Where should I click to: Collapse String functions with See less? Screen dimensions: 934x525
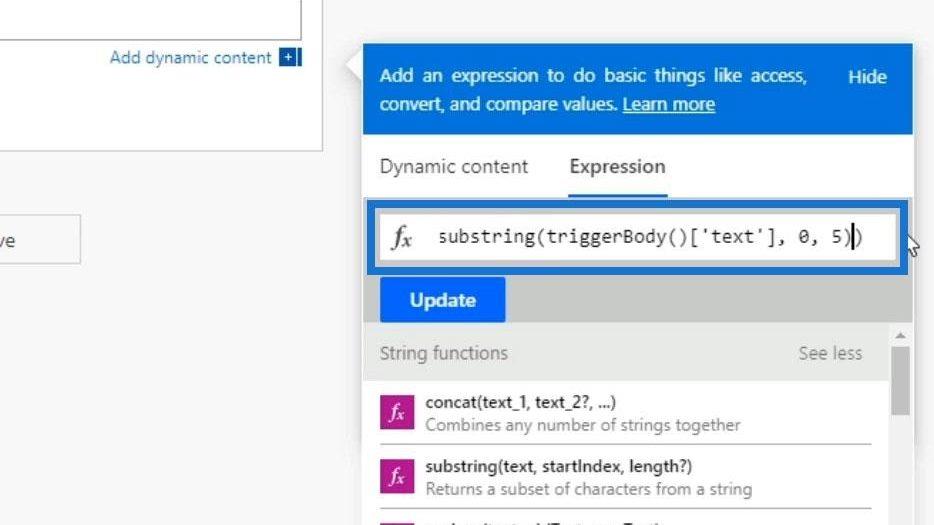[830, 353]
